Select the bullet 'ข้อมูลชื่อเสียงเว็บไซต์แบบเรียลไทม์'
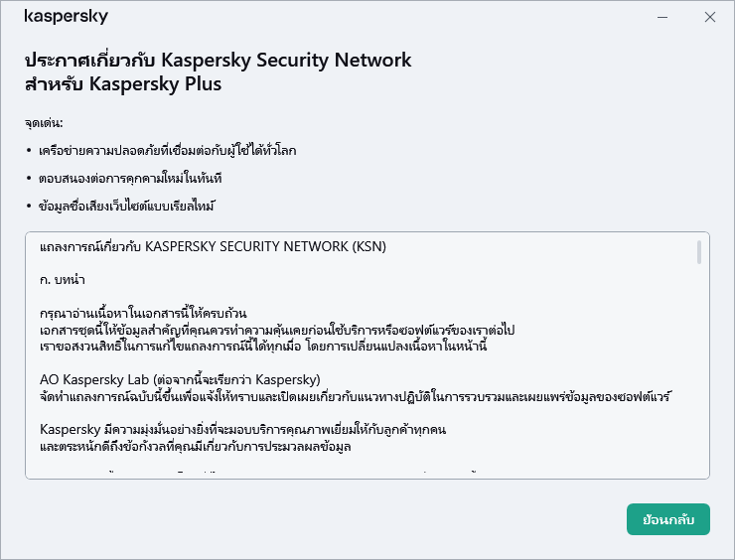735x560 pixels. 127,207
